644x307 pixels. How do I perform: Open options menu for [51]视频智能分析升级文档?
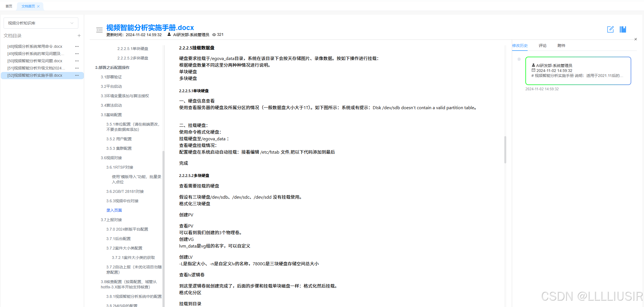point(77,68)
